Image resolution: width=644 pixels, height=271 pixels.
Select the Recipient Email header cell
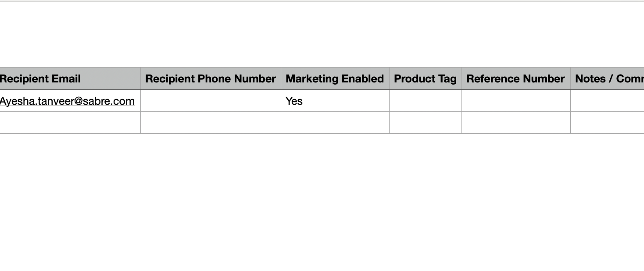tap(70, 78)
